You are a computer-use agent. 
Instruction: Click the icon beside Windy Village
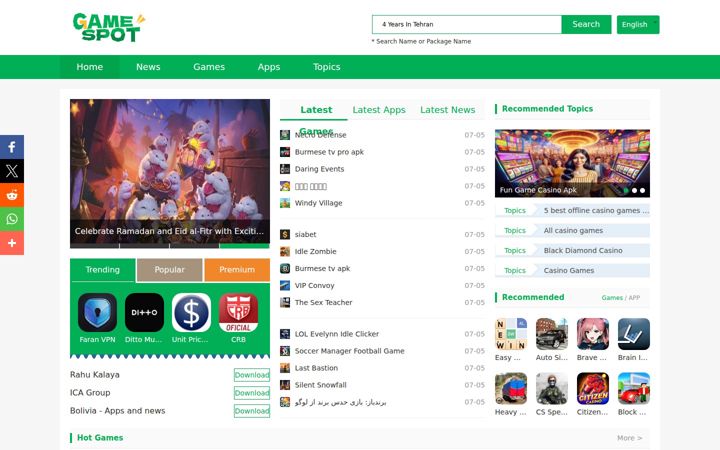[285, 203]
